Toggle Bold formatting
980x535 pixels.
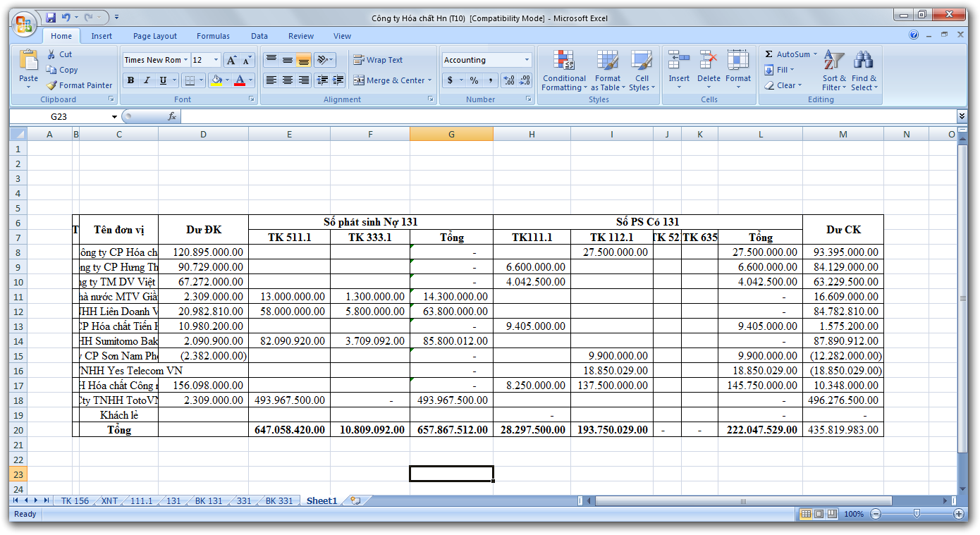[x=130, y=80]
